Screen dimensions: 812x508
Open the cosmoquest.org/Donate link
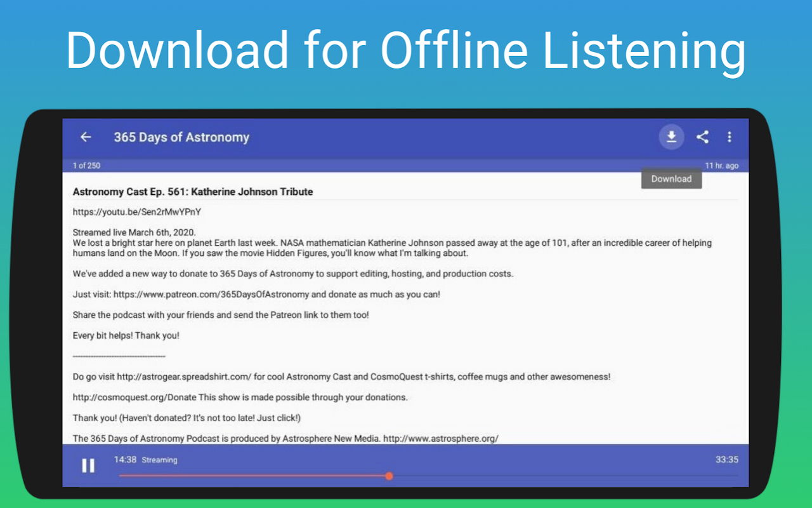(x=134, y=398)
